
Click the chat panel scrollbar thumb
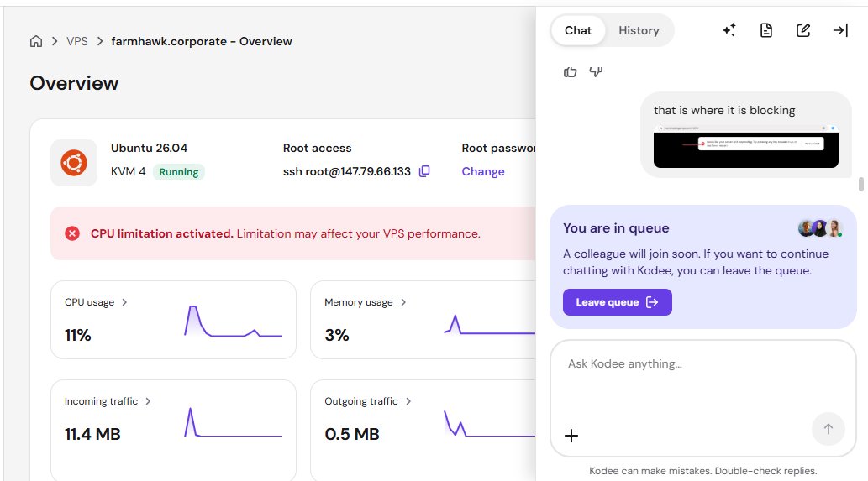(x=860, y=184)
